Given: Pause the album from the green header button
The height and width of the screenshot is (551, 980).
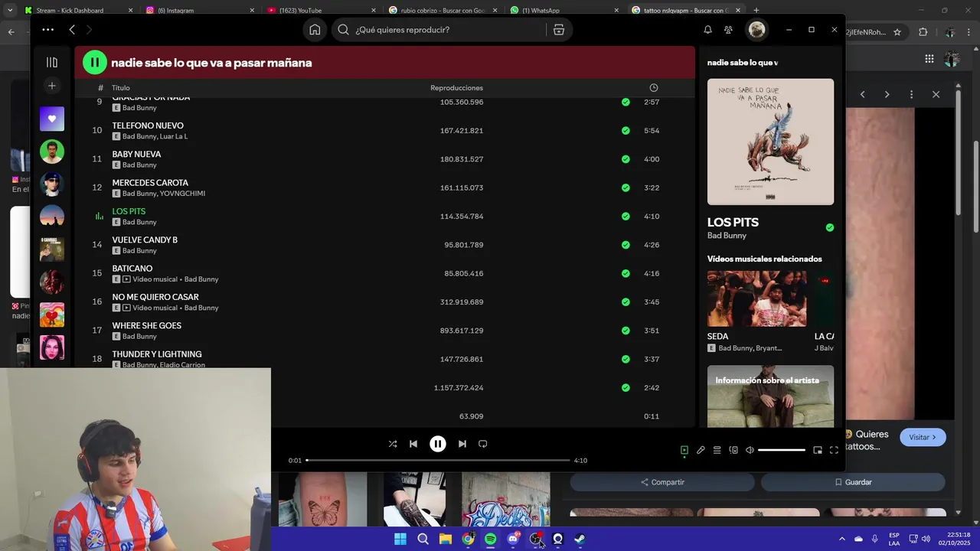Looking at the screenshot, I should pyautogui.click(x=95, y=63).
